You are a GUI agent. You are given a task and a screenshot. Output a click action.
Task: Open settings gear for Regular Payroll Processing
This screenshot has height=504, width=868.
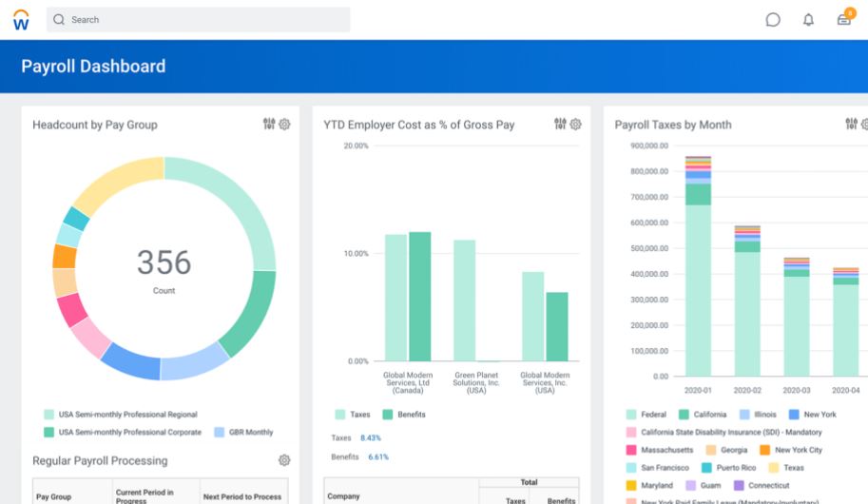click(284, 460)
